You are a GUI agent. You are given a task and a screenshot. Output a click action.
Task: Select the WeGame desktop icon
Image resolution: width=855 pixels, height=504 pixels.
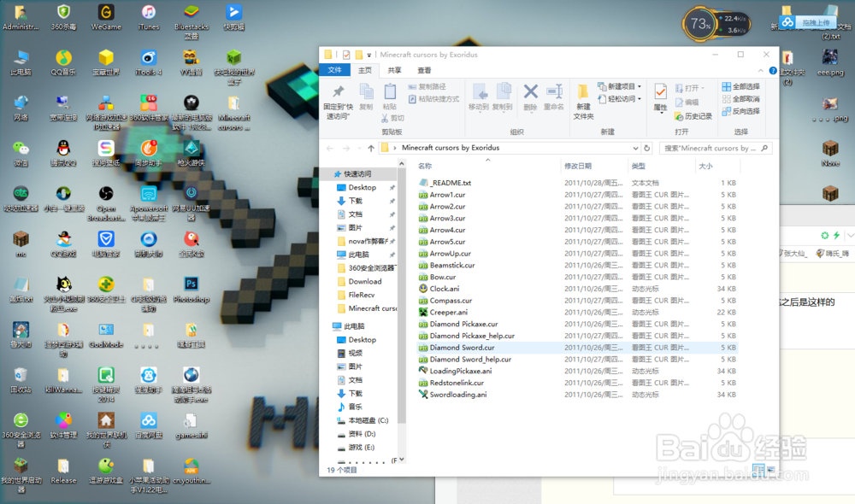(x=106, y=17)
